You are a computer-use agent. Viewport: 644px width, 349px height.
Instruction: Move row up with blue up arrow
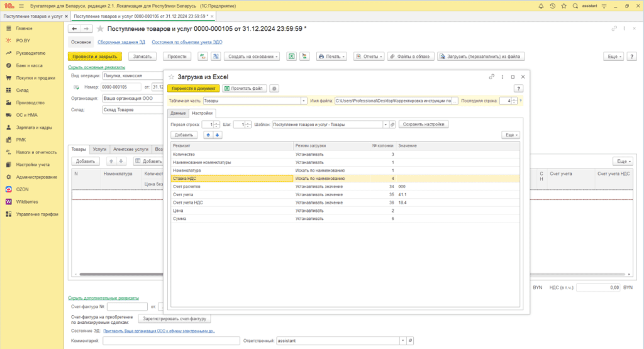pos(209,135)
